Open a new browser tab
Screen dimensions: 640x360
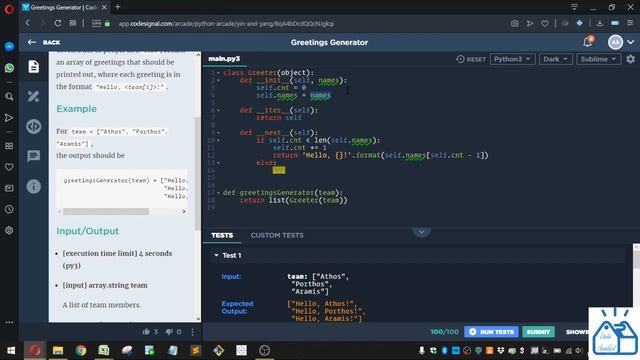(x=118, y=7)
